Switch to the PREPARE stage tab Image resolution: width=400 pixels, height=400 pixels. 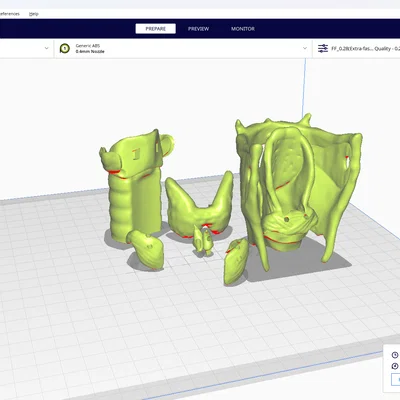tap(156, 29)
